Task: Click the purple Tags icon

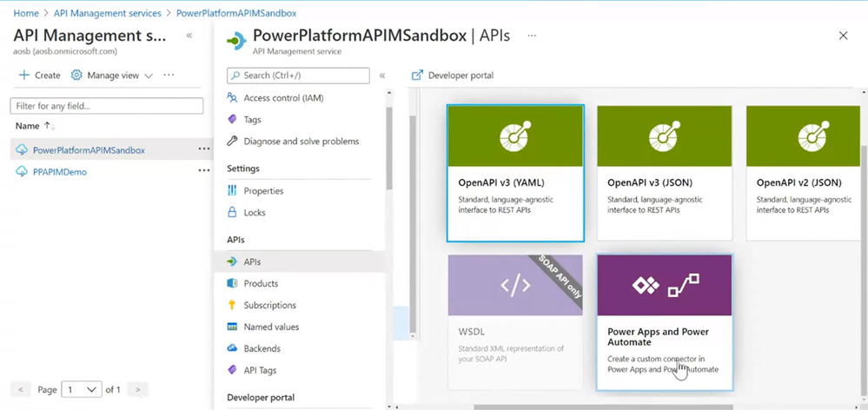Action: pyautogui.click(x=233, y=120)
